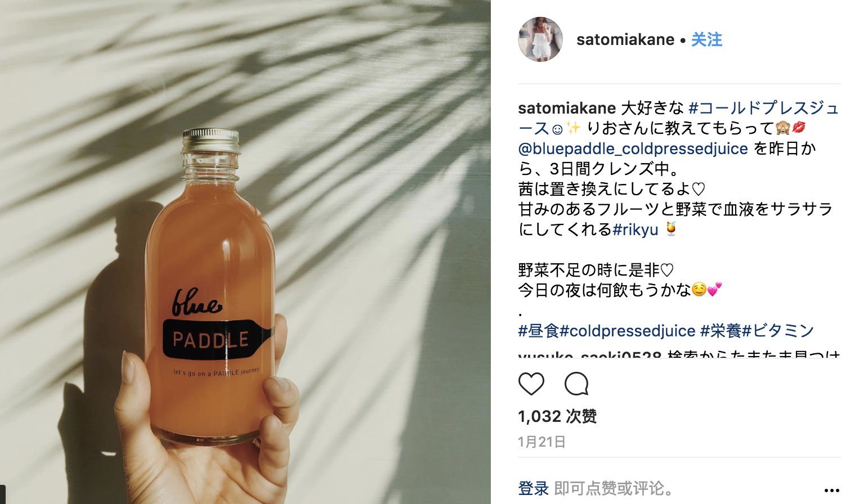
Task: Open the #coldpressedjuice hashtag
Action: point(627,331)
